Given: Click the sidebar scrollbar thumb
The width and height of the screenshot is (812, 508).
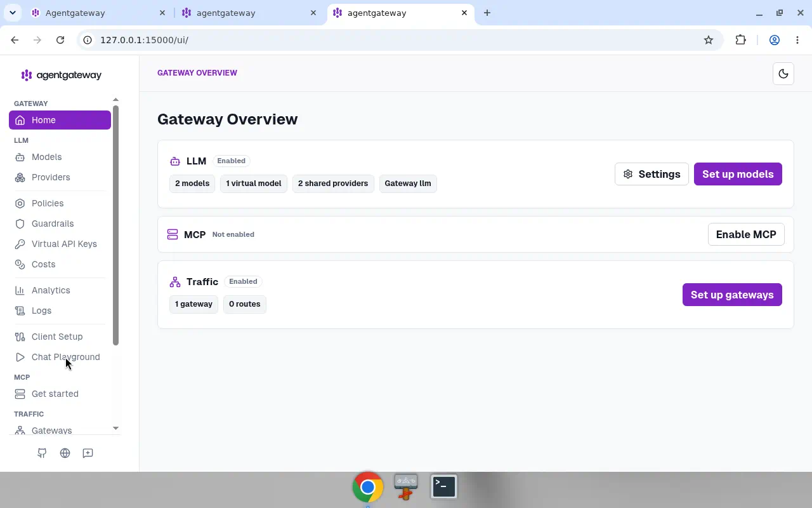Looking at the screenshot, I should (116, 225).
